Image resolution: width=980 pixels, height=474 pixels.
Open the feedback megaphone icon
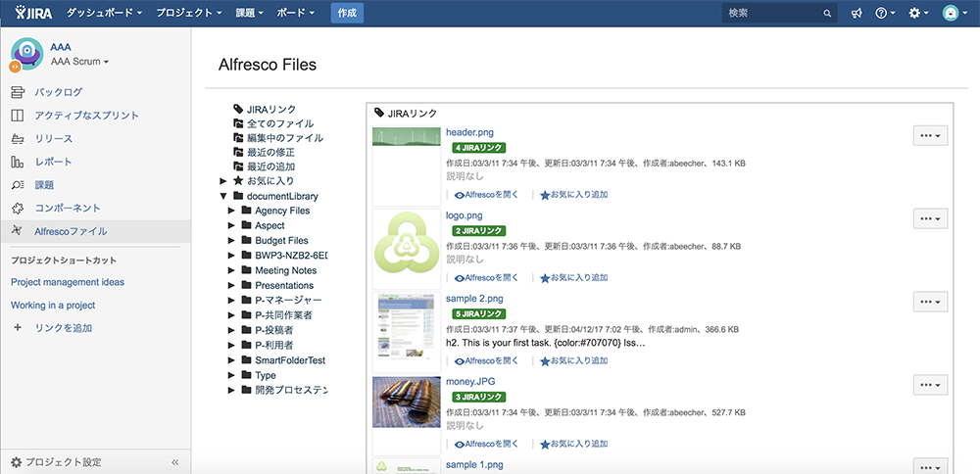click(857, 13)
